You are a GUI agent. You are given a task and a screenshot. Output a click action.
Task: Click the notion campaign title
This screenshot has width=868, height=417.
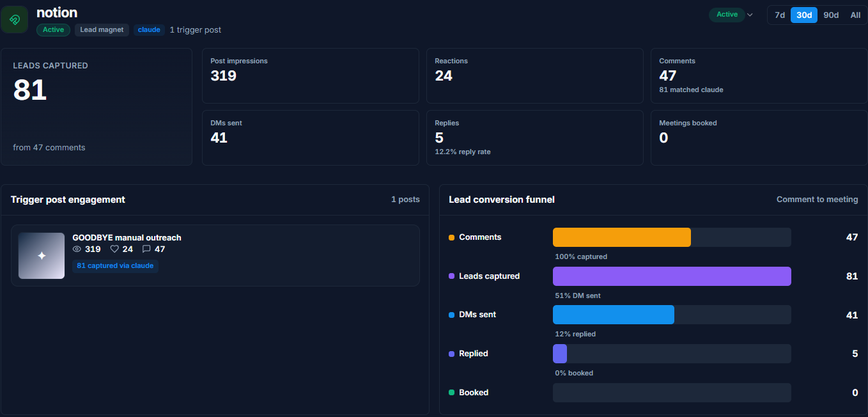pos(57,12)
